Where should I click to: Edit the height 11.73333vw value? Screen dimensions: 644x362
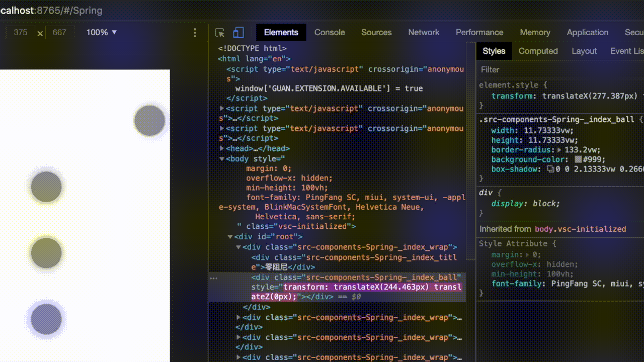click(x=553, y=140)
